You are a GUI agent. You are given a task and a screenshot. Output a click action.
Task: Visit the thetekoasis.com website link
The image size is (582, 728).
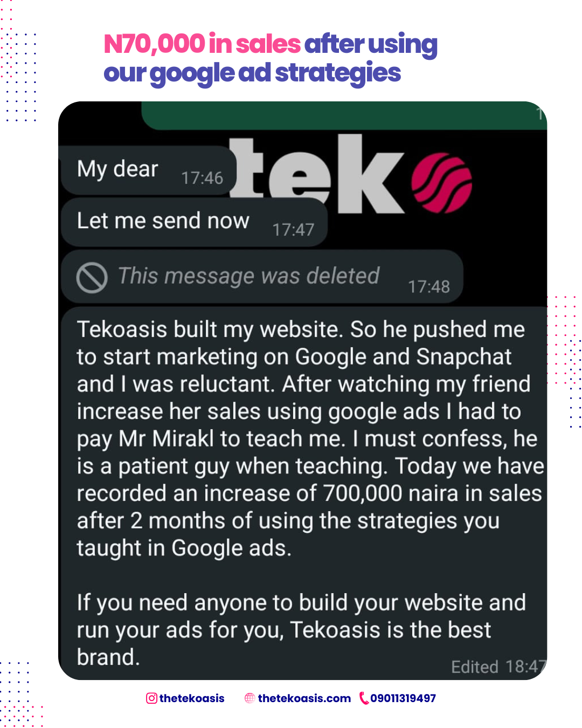304,698
